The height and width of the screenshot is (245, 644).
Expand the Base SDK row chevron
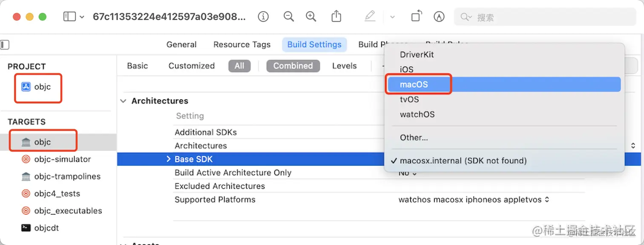(x=169, y=159)
